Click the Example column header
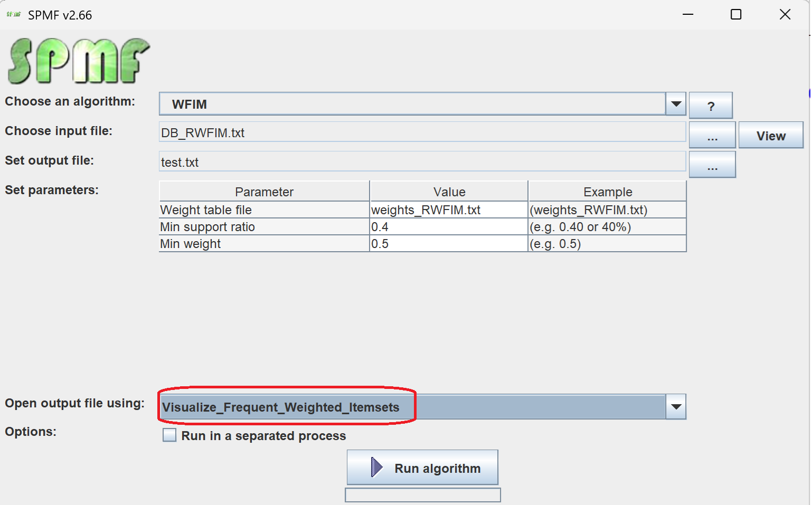This screenshot has height=505, width=812. (x=607, y=192)
